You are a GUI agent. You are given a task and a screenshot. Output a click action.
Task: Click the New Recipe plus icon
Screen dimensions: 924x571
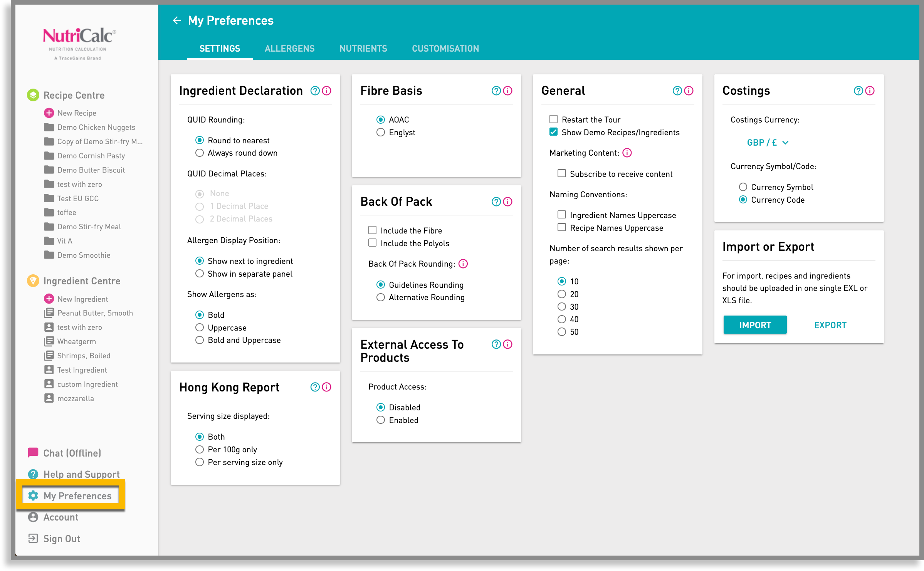coord(49,113)
